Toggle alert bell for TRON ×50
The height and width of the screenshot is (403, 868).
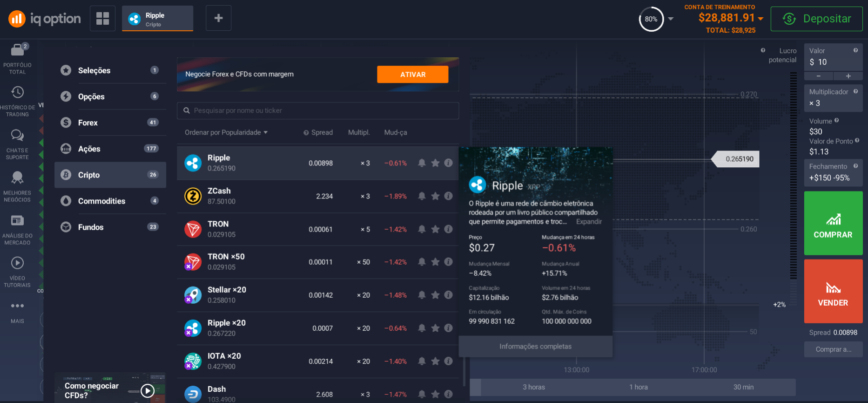422,262
